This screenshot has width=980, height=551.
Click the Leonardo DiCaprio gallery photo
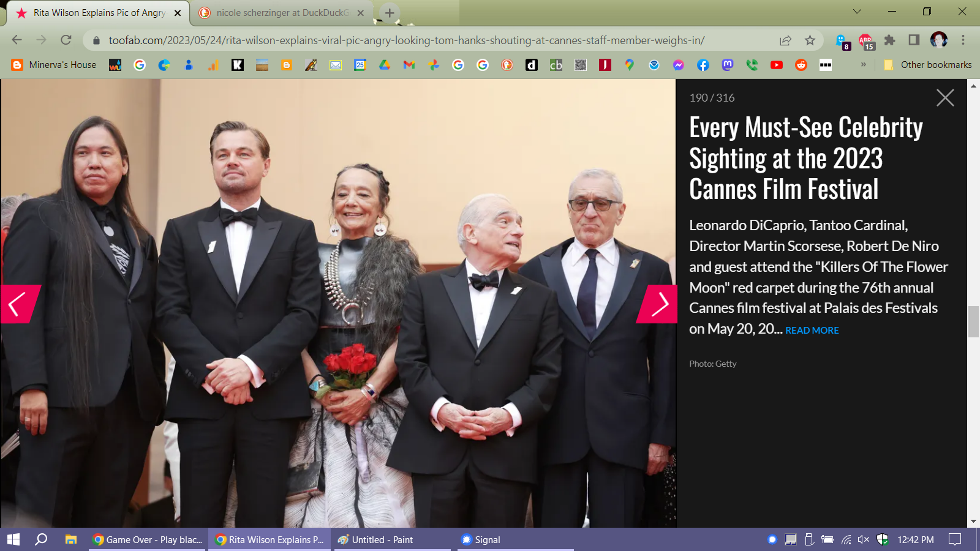[x=338, y=303]
